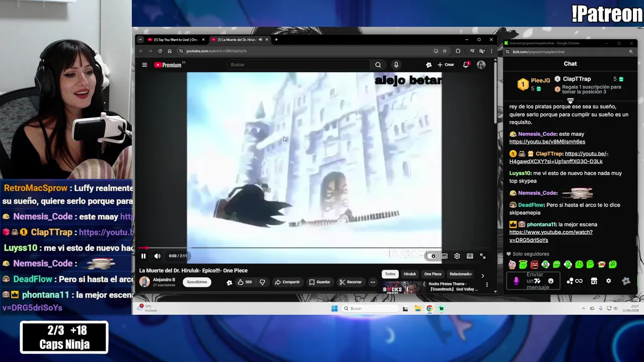This screenshot has height=362, width=644.
Task: Save the video with Guardar button
Action: [320, 282]
